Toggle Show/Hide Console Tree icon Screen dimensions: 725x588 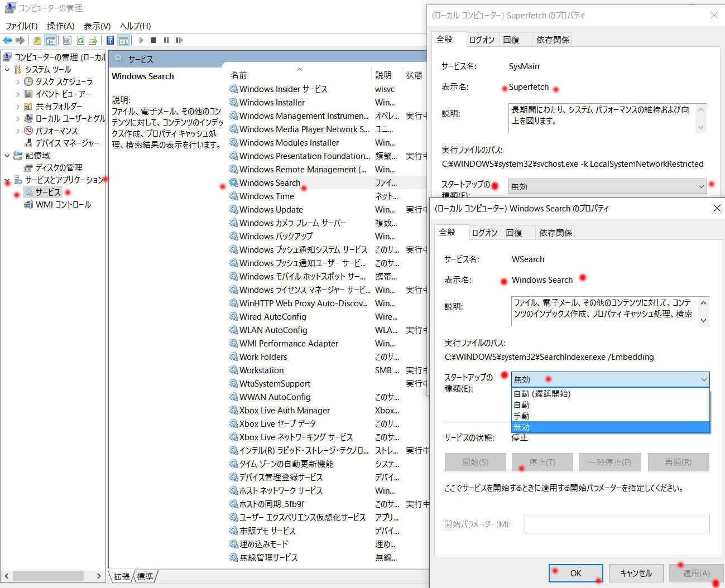click(50, 40)
